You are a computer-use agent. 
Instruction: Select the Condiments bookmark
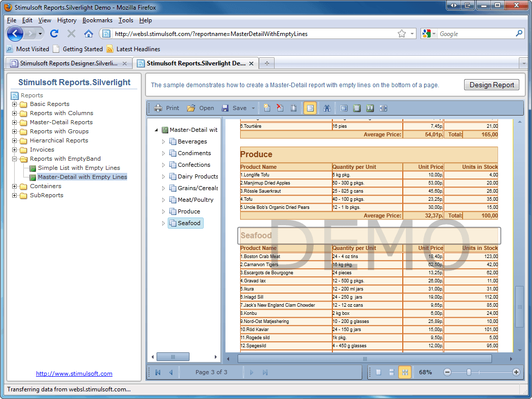194,153
